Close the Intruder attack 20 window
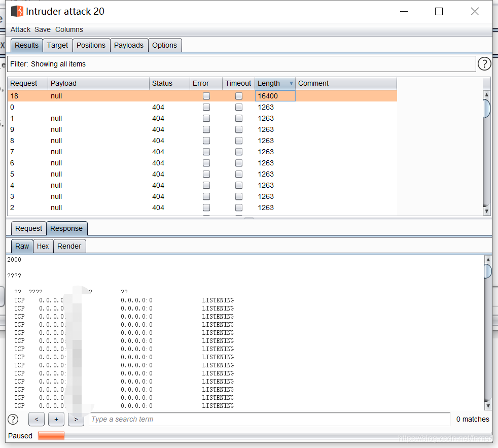The height and width of the screenshot is (448, 498). pyautogui.click(x=475, y=12)
